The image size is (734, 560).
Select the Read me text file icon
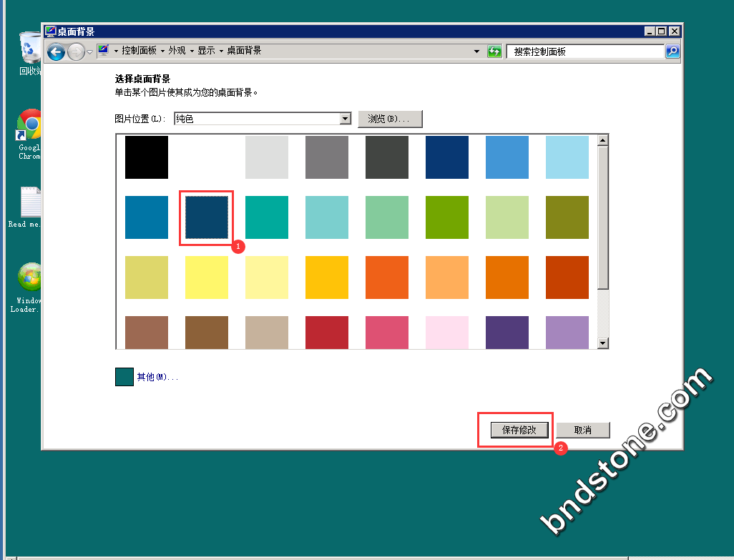click(x=30, y=202)
